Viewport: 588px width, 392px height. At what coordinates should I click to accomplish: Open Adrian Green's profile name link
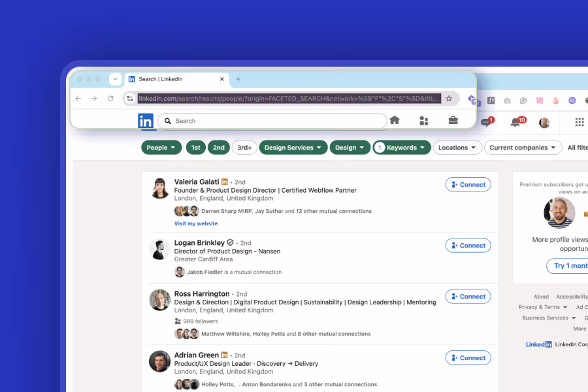[x=196, y=355]
